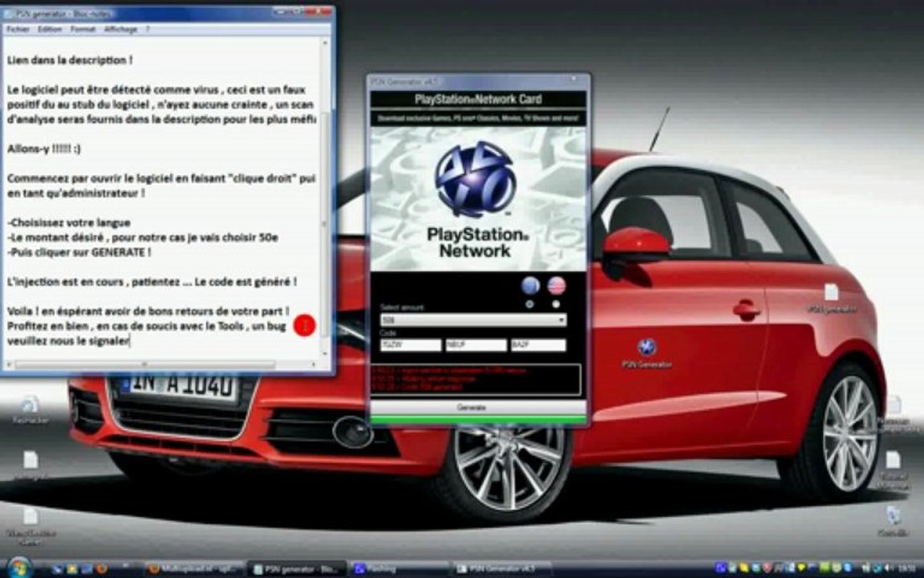
Task: Click the third code field
Action: coord(539,345)
